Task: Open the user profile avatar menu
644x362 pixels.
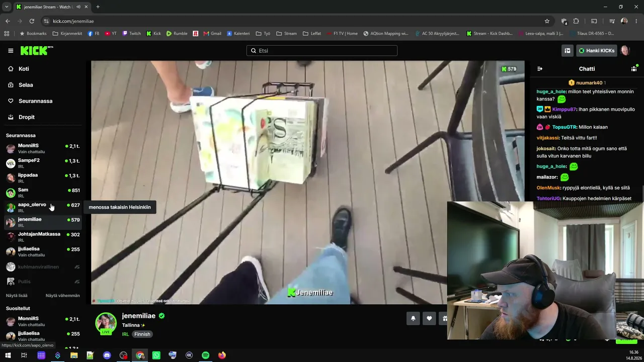Action: [x=625, y=51]
